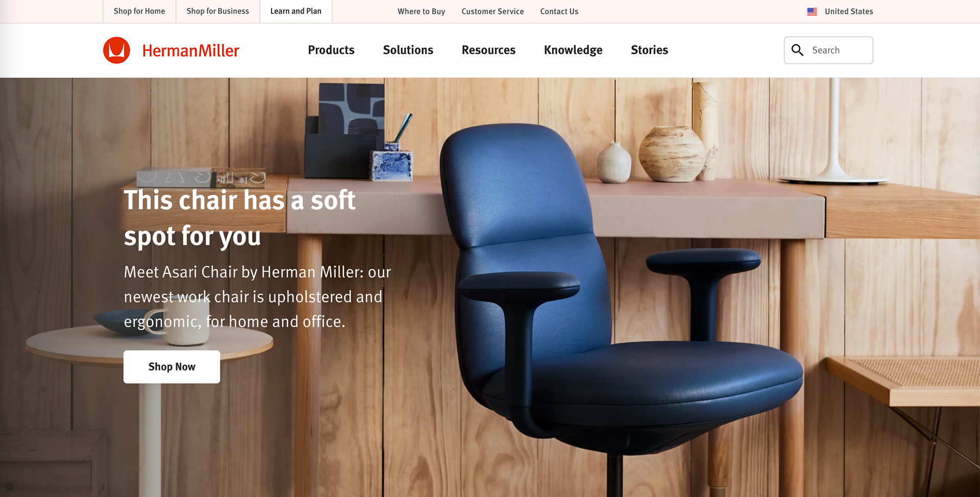Switch to the Shop for Business tab
The image size is (980, 497).
click(x=218, y=11)
